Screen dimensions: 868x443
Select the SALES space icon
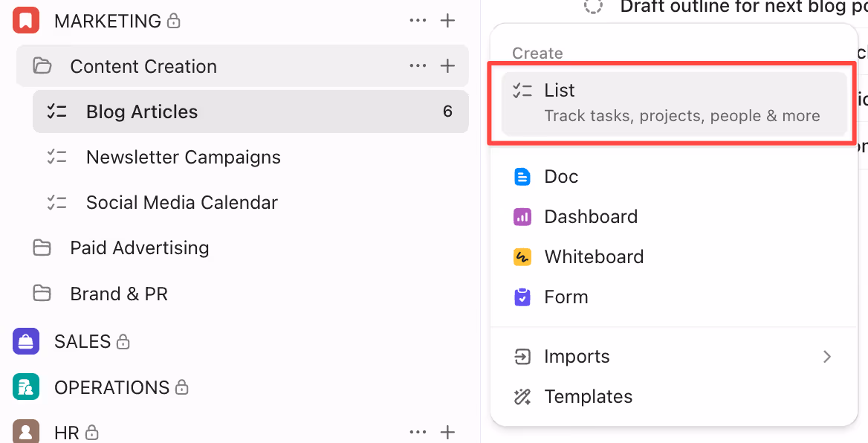click(x=25, y=341)
